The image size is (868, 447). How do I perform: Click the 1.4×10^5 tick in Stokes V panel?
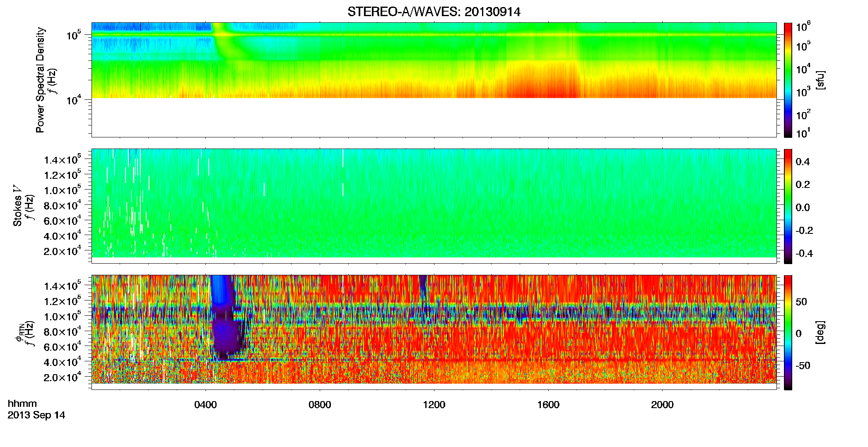(63, 159)
